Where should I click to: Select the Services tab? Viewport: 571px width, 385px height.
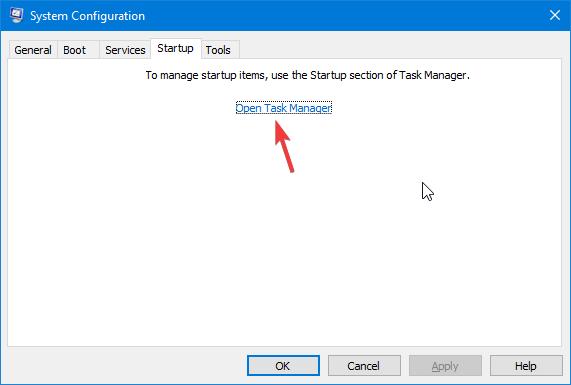(x=125, y=50)
